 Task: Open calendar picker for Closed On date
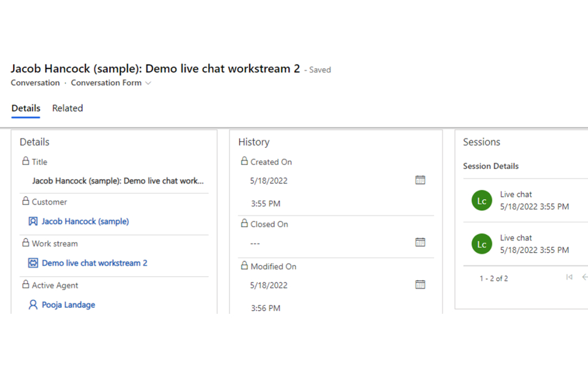point(420,243)
